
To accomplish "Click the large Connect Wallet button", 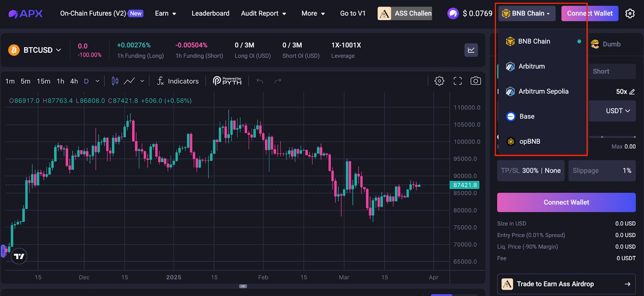I will 566,202.
